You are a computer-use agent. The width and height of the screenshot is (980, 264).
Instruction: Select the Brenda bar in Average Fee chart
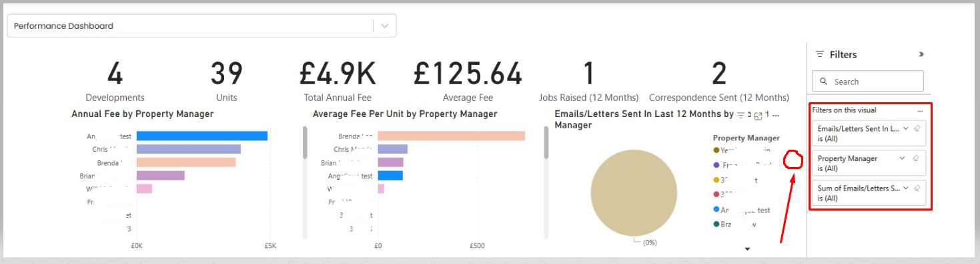click(x=452, y=136)
